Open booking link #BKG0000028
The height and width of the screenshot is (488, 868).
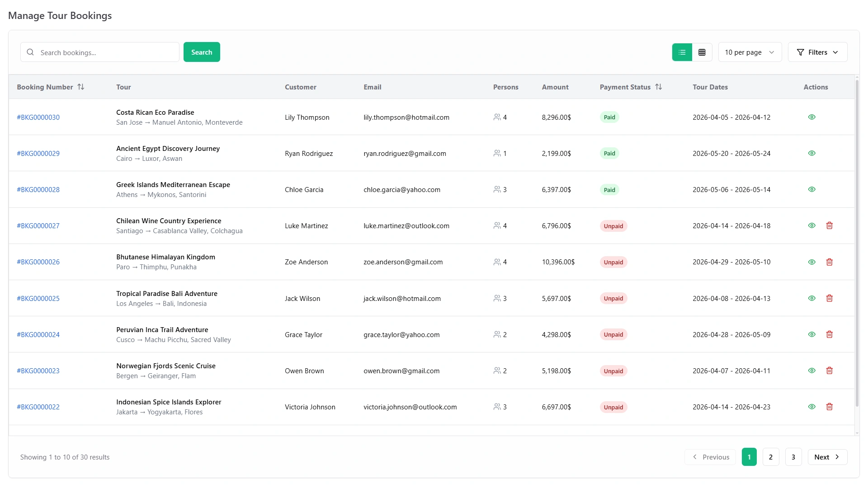tap(38, 189)
